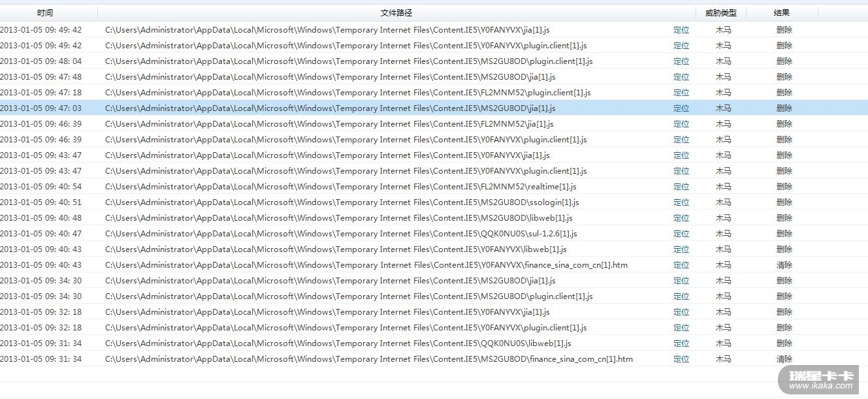
Task: Click 定位 for 09:40:43 finance_sina_com_cn[1].htm row
Action: tap(681, 265)
